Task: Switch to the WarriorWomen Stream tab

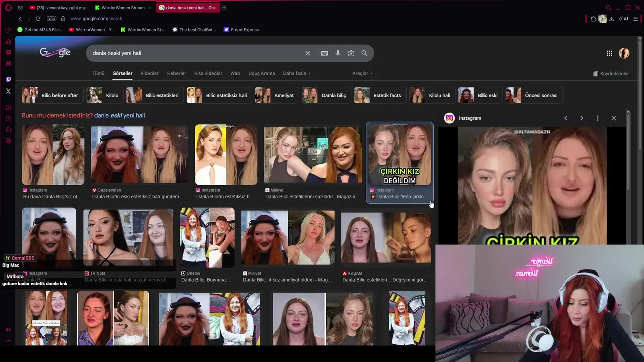Action: pos(123,8)
